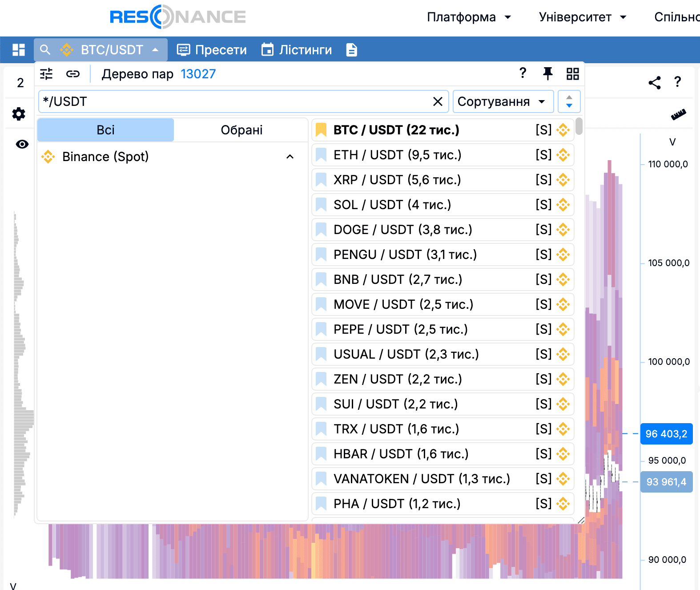700x590 pixels.
Task: Click Binance icon on PENGU / USDT row
Action: [x=563, y=255]
